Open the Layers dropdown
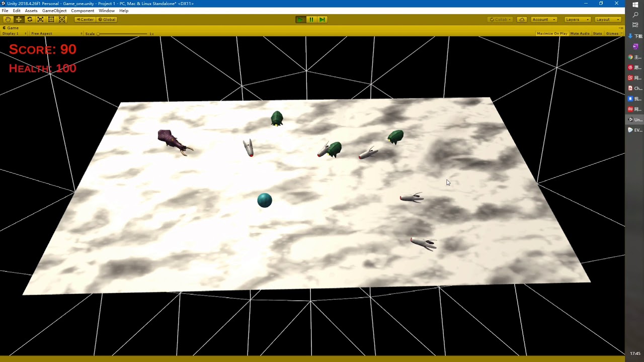Screen dimensions: 644x362 [577, 19]
